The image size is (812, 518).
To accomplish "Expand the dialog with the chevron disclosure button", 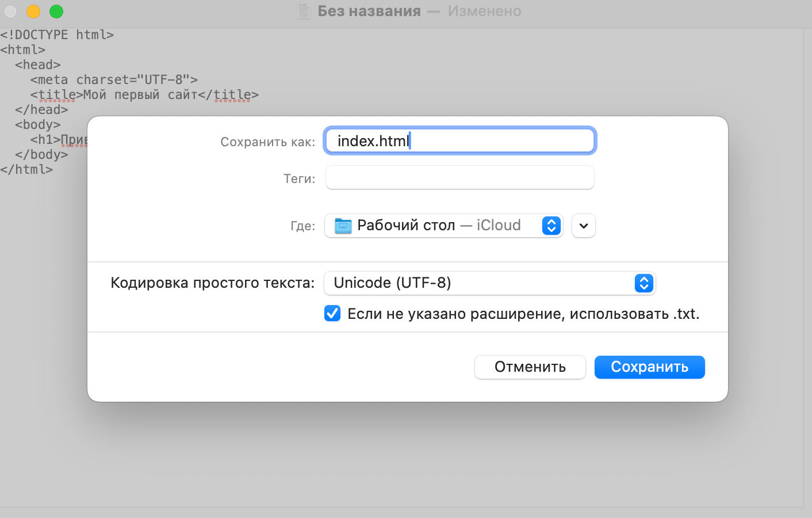I will coord(583,226).
